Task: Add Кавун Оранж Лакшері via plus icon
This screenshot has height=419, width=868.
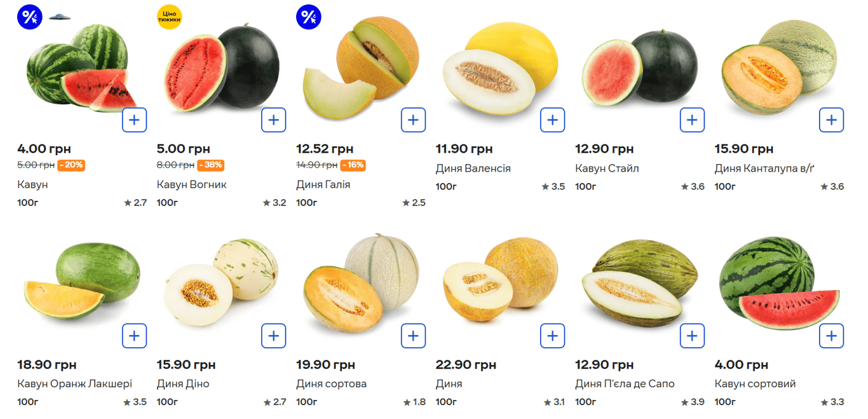Action: coord(134,336)
